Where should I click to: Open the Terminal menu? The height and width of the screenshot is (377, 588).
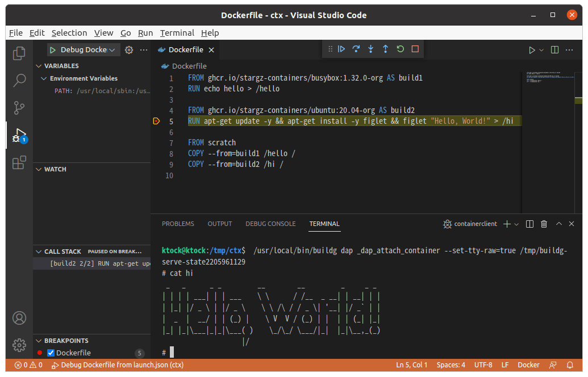[x=177, y=33]
